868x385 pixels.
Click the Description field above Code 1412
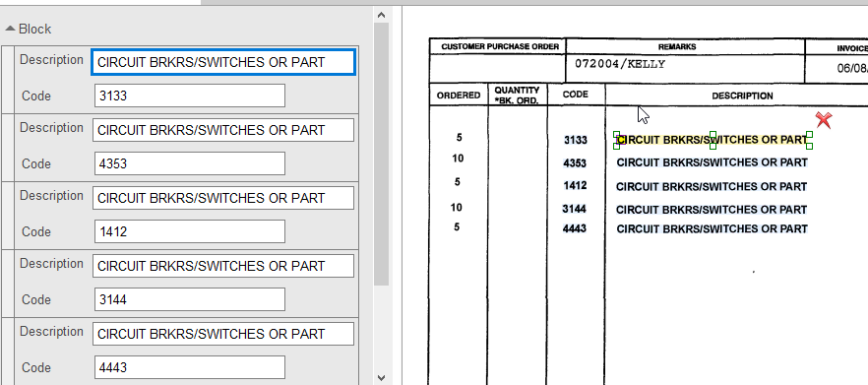223,198
